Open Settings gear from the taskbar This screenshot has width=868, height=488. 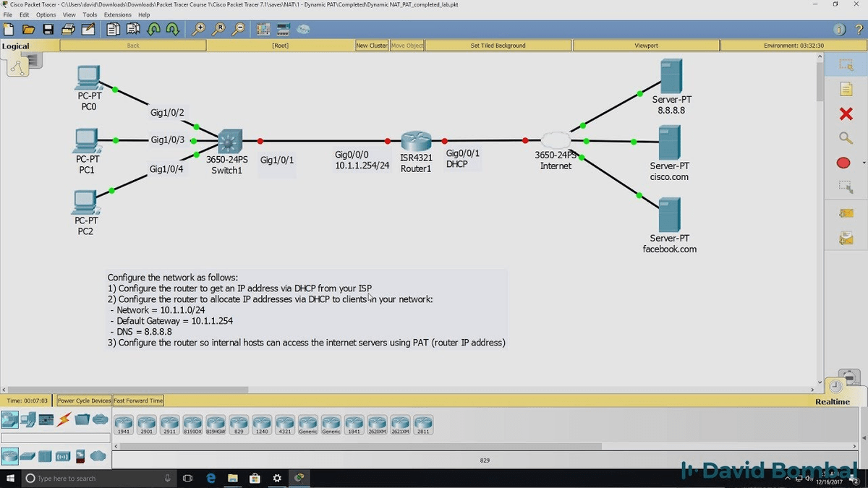[277, 478]
